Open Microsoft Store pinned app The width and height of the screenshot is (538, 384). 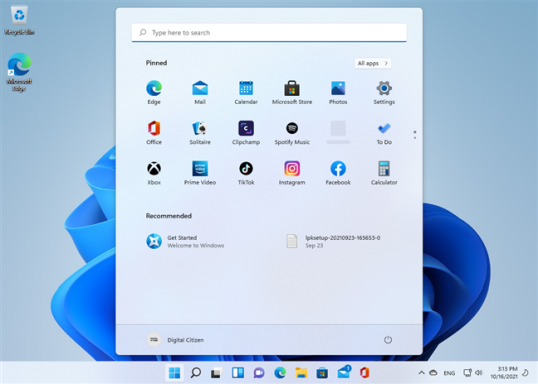292,92
